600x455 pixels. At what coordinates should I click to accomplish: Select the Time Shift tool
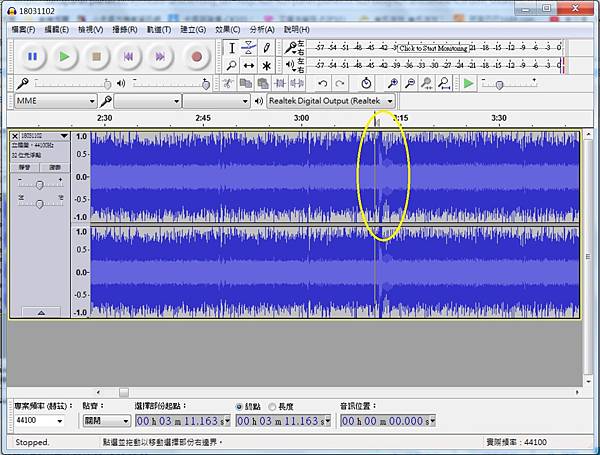pos(249,65)
